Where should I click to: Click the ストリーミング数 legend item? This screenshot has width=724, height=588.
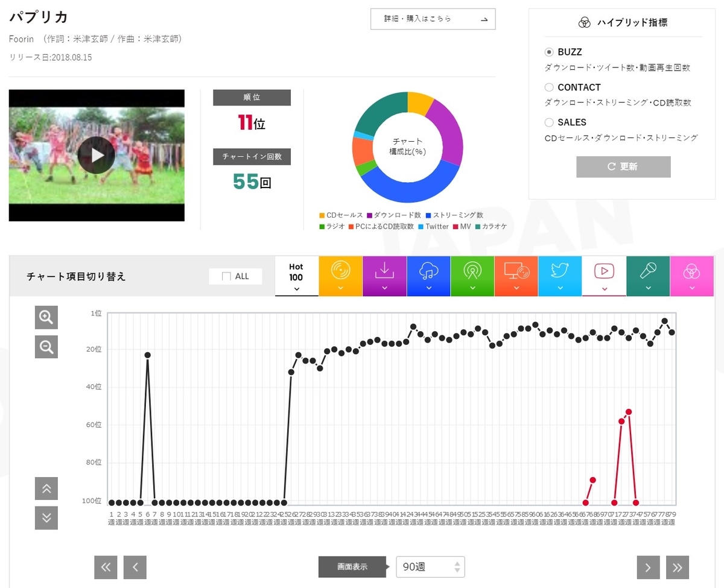click(x=454, y=215)
